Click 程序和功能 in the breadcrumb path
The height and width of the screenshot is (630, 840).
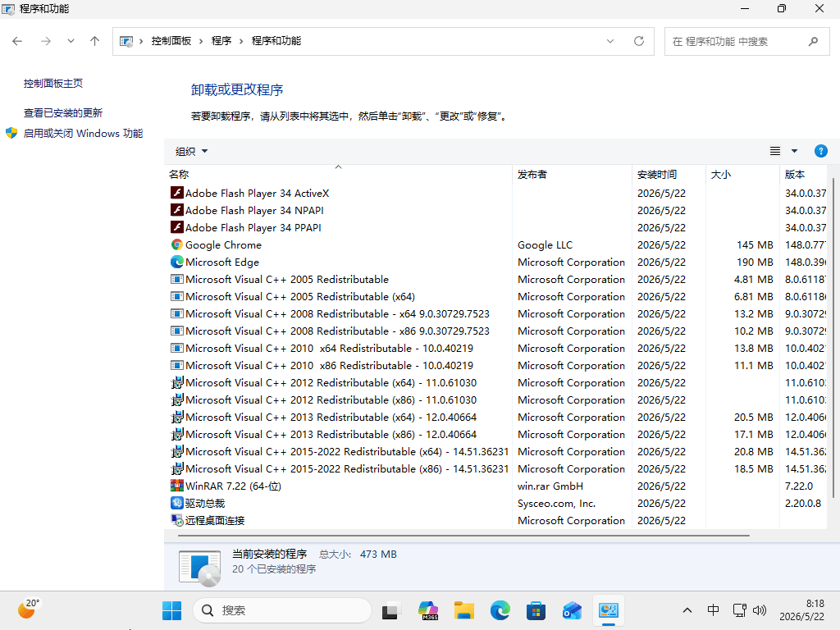click(276, 41)
